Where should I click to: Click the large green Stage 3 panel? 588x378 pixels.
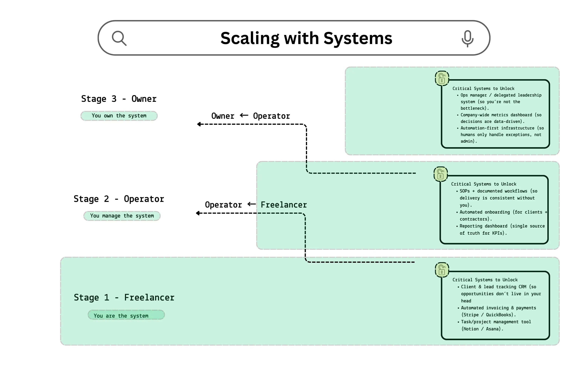tap(393, 110)
